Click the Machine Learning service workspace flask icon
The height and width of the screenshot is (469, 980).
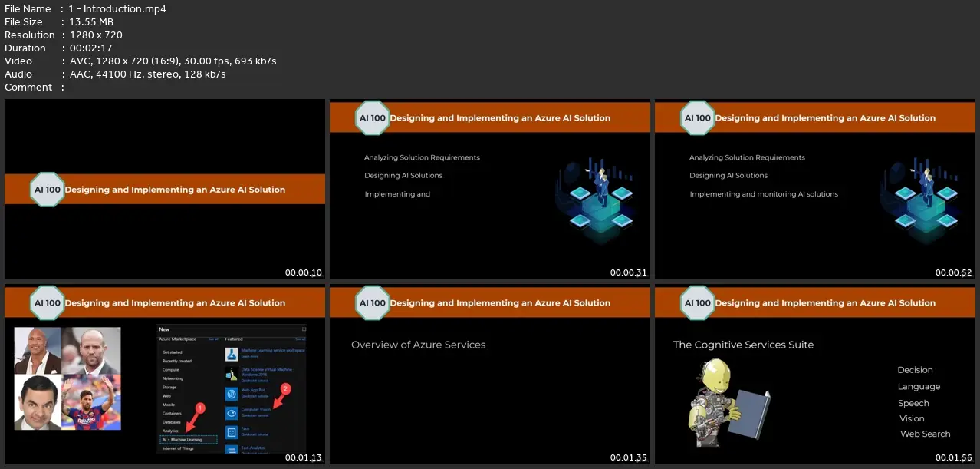232,355
